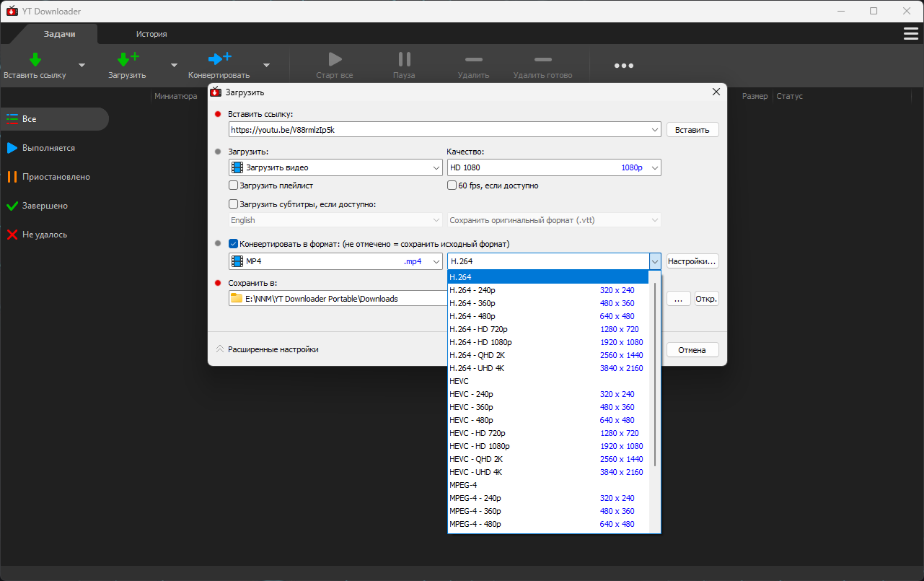924x581 pixels.
Task: Click the Cancel (Отмена) button
Action: click(692, 350)
